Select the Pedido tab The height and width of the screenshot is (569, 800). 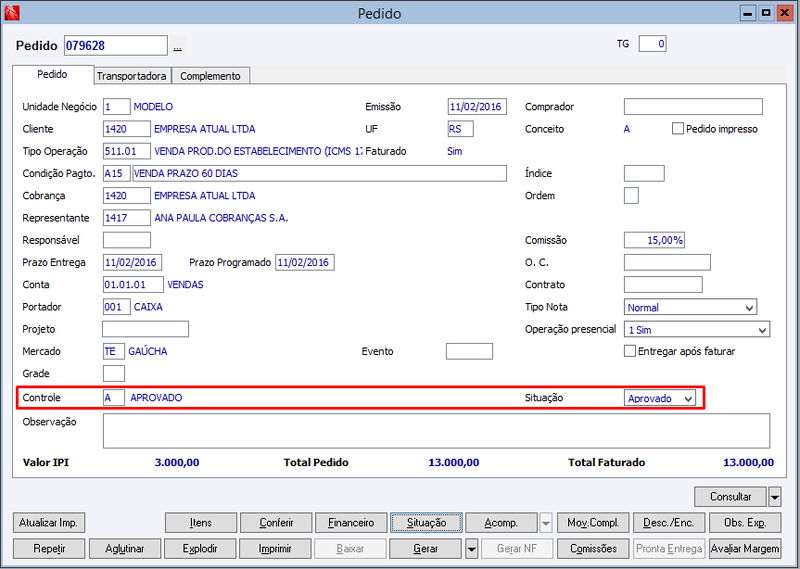point(53,75)
